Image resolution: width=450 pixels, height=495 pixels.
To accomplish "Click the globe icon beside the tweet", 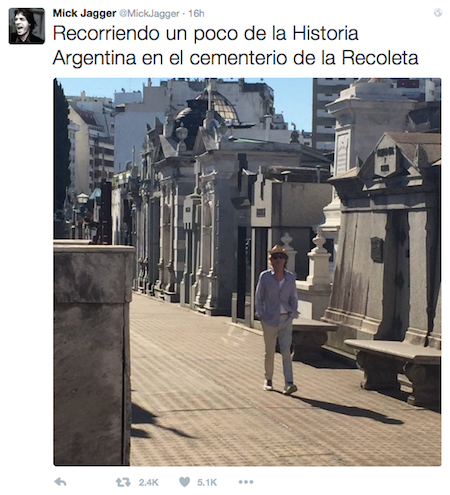I will click(438, 13).
